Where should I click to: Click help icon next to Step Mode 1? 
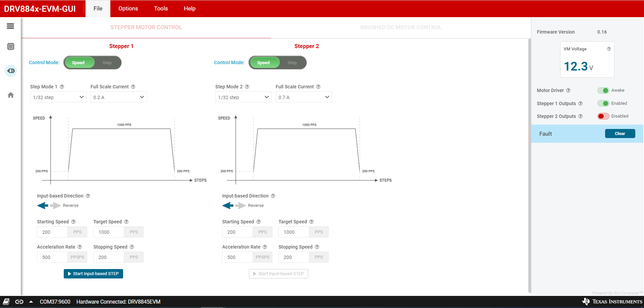[62, 87]
